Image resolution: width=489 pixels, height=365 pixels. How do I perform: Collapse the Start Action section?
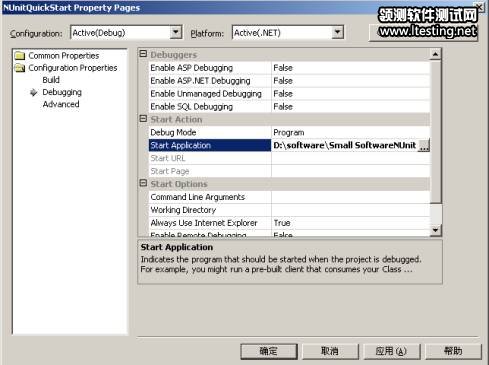point(143,118)
